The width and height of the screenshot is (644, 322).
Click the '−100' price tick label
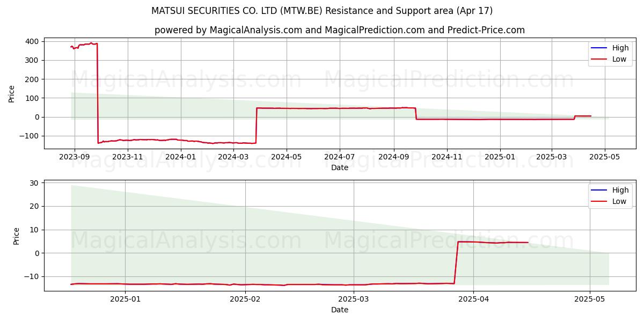(30, 136)
